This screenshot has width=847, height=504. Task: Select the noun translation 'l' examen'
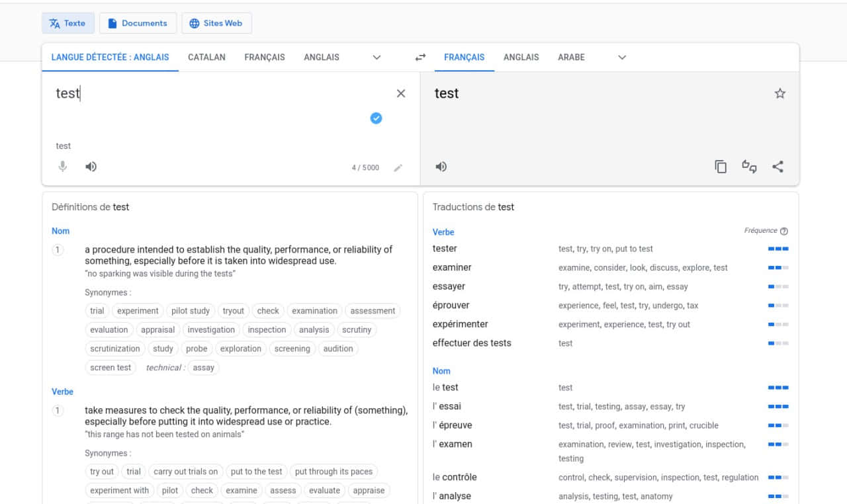(x=453, y=444)
